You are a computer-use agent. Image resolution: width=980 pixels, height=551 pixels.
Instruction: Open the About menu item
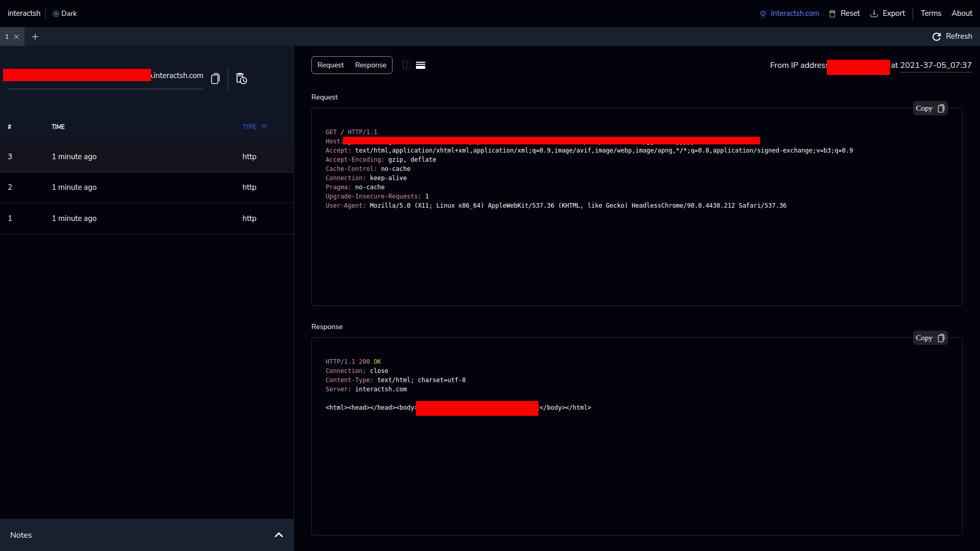point(962,14)
